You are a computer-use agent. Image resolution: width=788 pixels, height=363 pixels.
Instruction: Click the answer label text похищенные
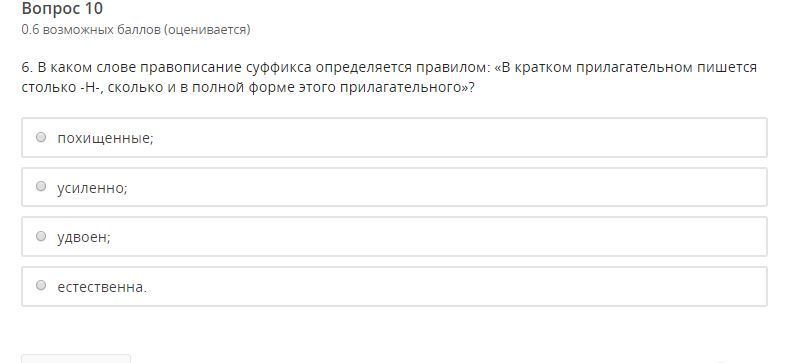click(x=105, y=138)
